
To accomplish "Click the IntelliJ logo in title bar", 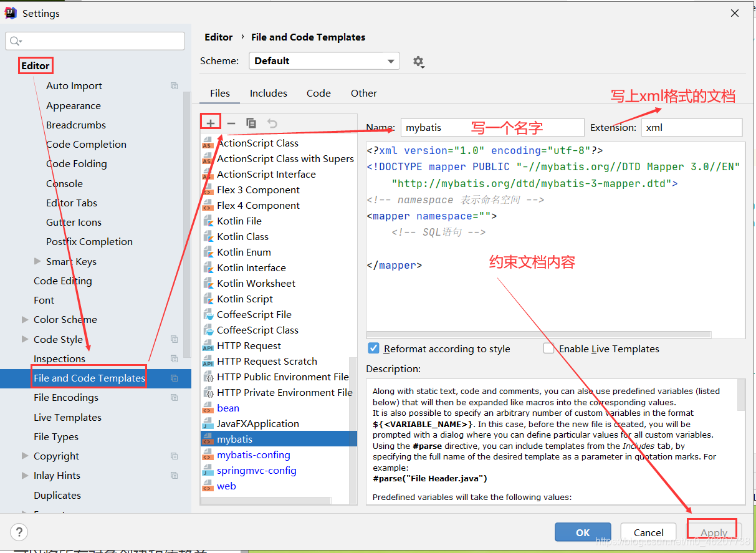I will tap(11, 12).
